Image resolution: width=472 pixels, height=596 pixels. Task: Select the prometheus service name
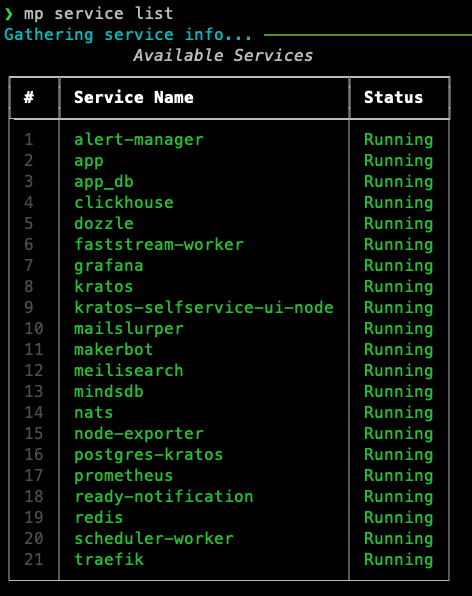pyautogui.click(x=124, y=476)
